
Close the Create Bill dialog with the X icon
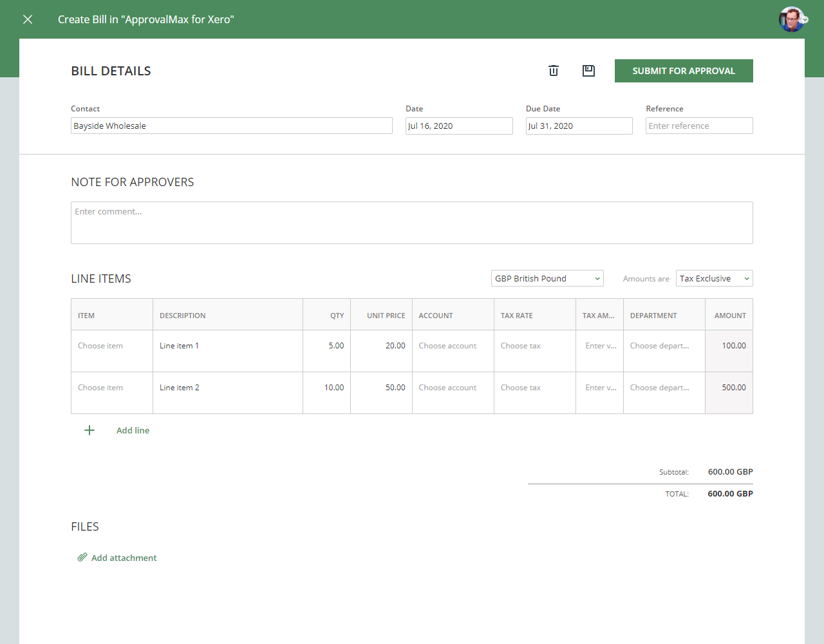[x=28, y=19]
